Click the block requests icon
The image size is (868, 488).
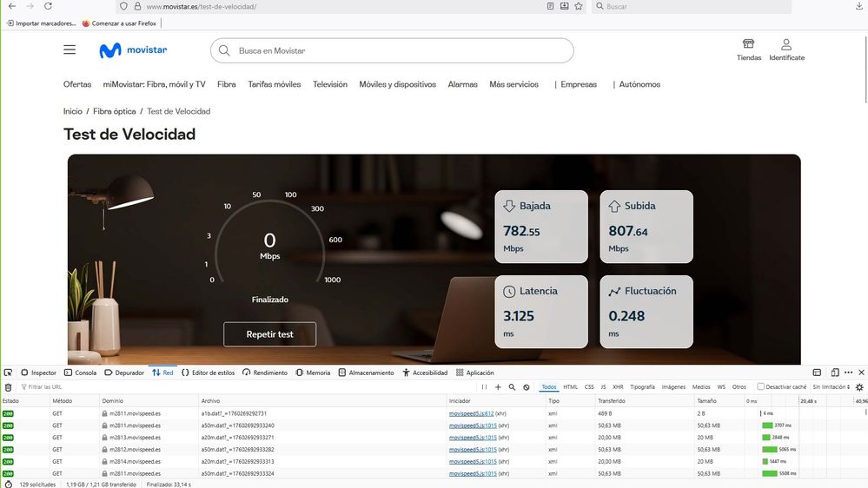[x=527, y=387]
